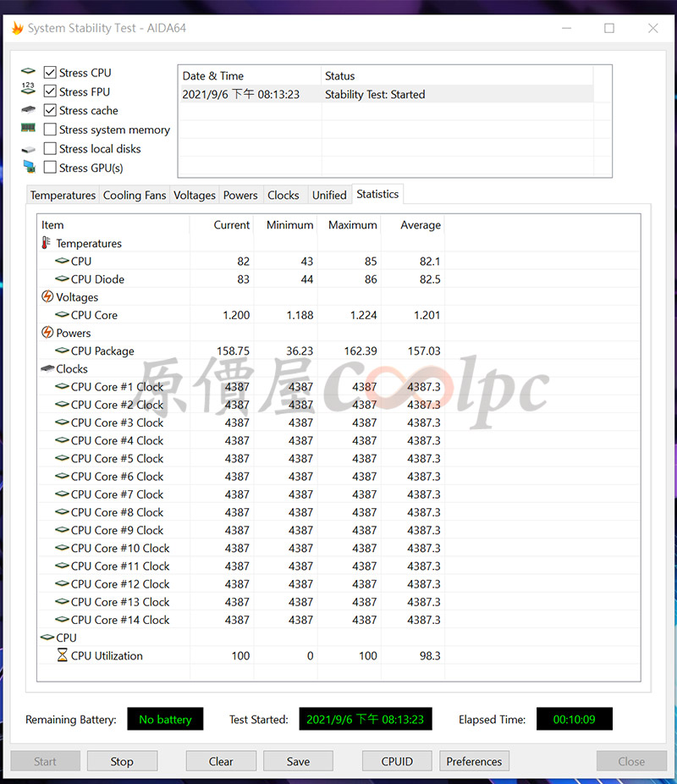The image size is (677, 784).
Task: Click the CPU Package maximum value 162.39
Action: tap(361, 351)
